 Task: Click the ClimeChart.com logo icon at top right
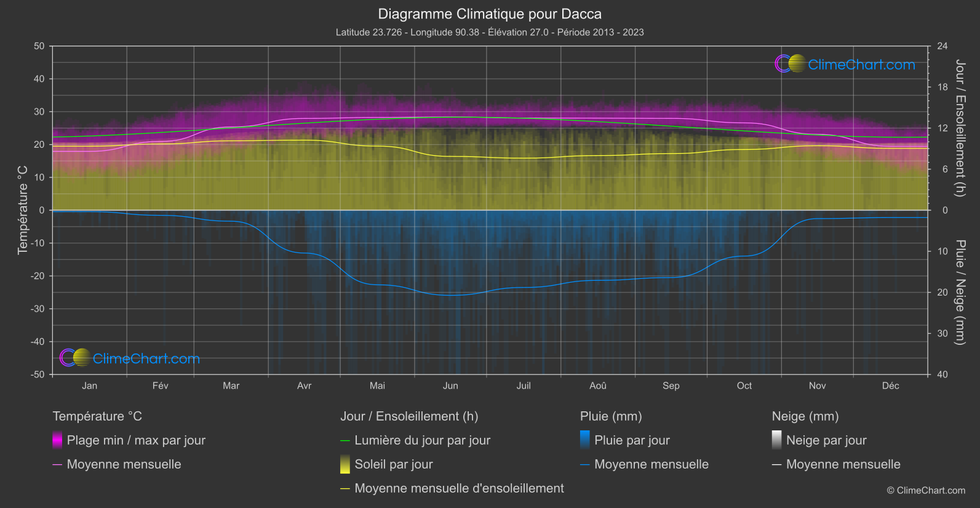pyautogui.click(x=790, y=64)
